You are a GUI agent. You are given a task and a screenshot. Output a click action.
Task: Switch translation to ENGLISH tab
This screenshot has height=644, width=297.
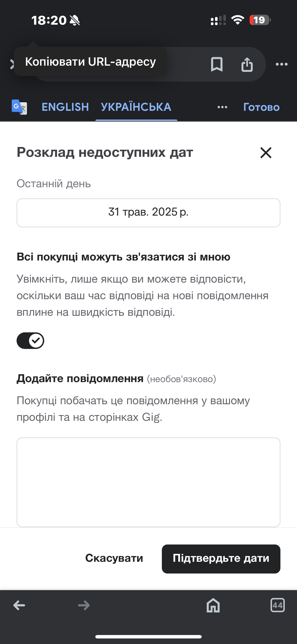point(65,107)
